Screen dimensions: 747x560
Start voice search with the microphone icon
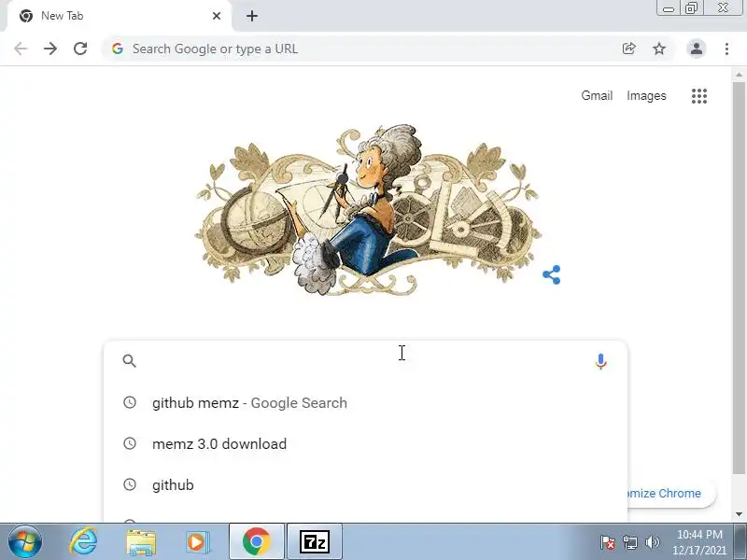point(600,361)
